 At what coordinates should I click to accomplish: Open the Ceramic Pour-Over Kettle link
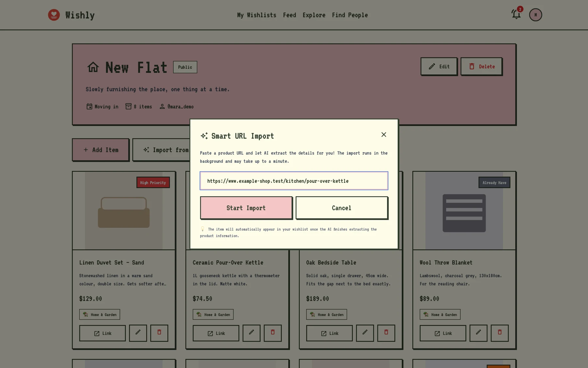pos(216,333)
